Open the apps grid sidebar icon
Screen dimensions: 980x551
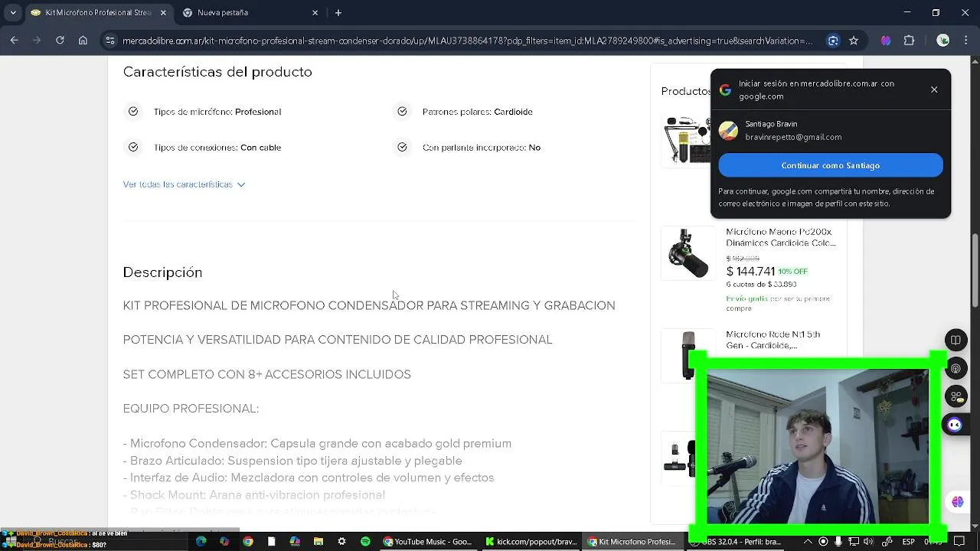[x=955, y=396]
